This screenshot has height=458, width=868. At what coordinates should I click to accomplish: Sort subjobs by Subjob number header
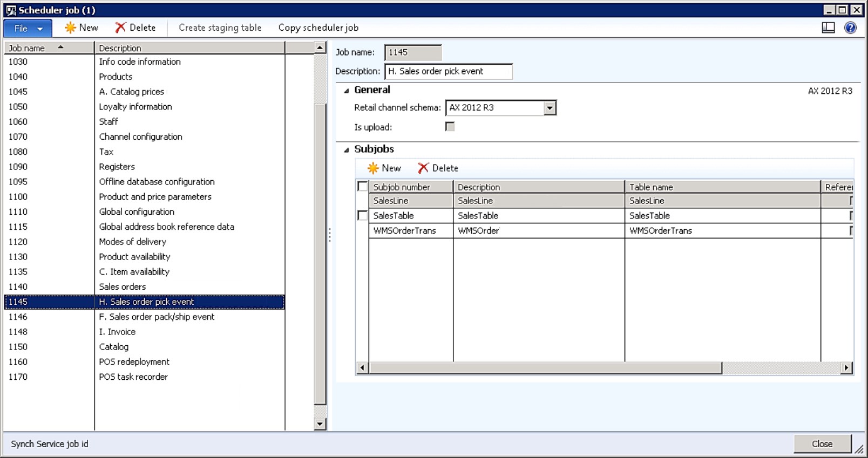tap(411, 187)
